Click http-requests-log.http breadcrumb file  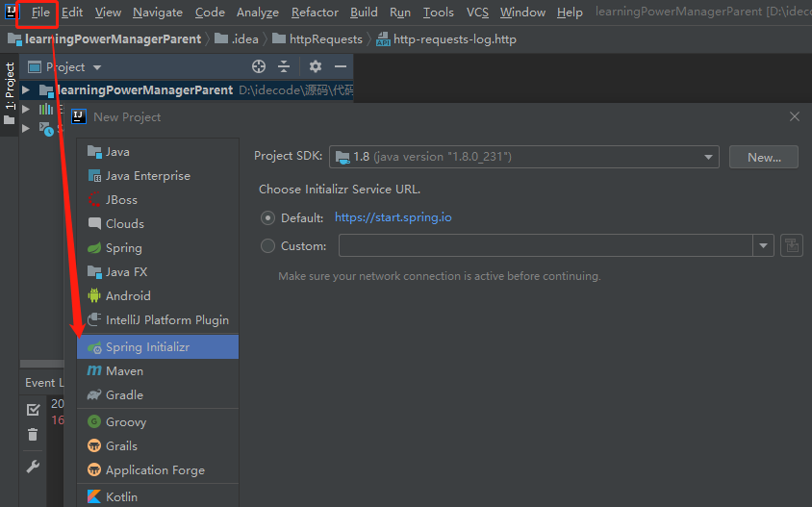[x=446, y=39]
